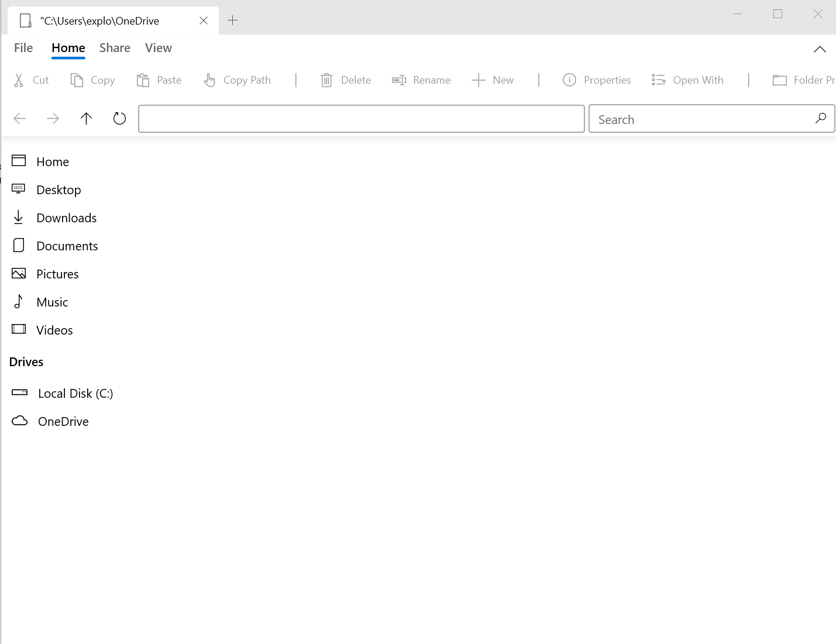Screen dimensions: 836x644
Task: Click the Copy Path icon
Action: click(x=209, y=80)
